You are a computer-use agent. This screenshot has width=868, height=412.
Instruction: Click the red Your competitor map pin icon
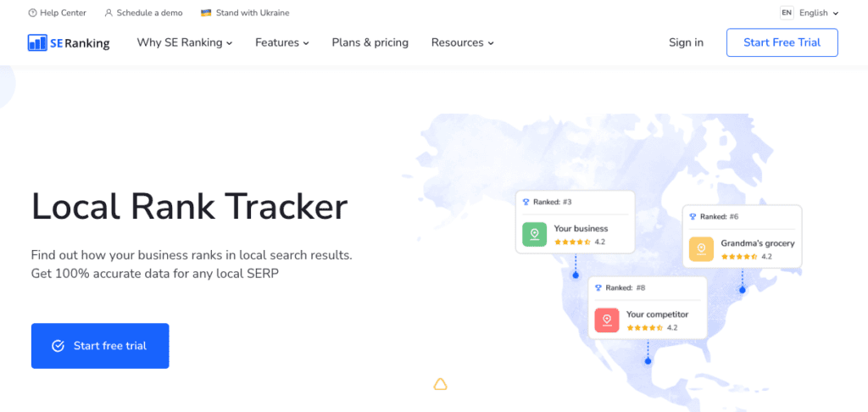[606, 320]
